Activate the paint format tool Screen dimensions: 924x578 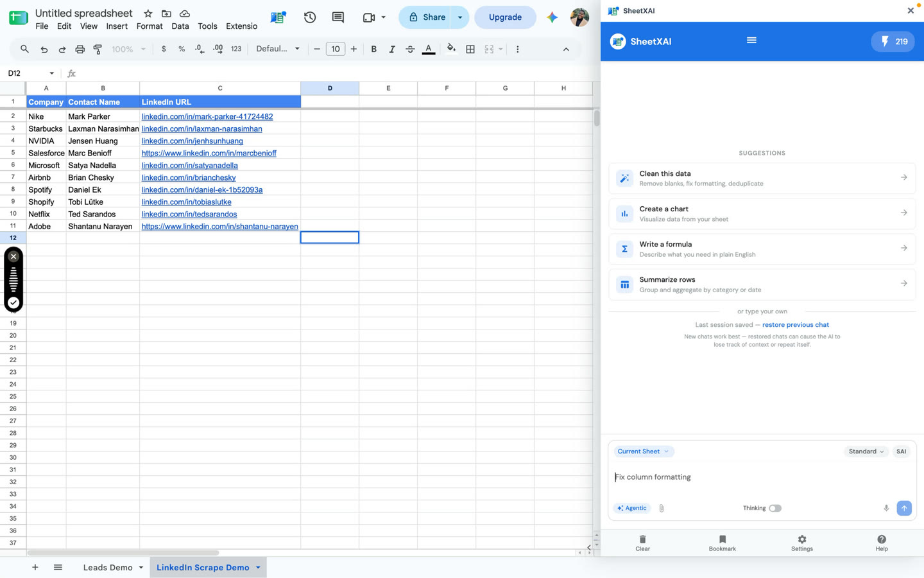(x=98, y=49)
